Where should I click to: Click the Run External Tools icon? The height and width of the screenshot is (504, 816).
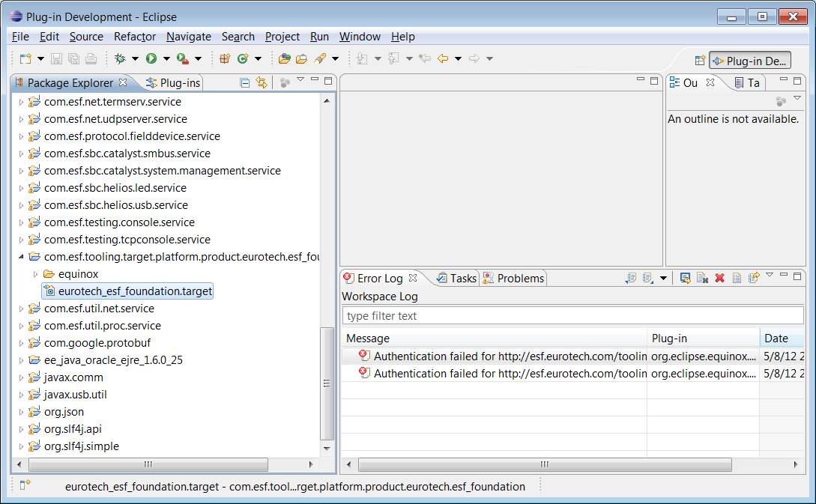click(x=183, y=58)
